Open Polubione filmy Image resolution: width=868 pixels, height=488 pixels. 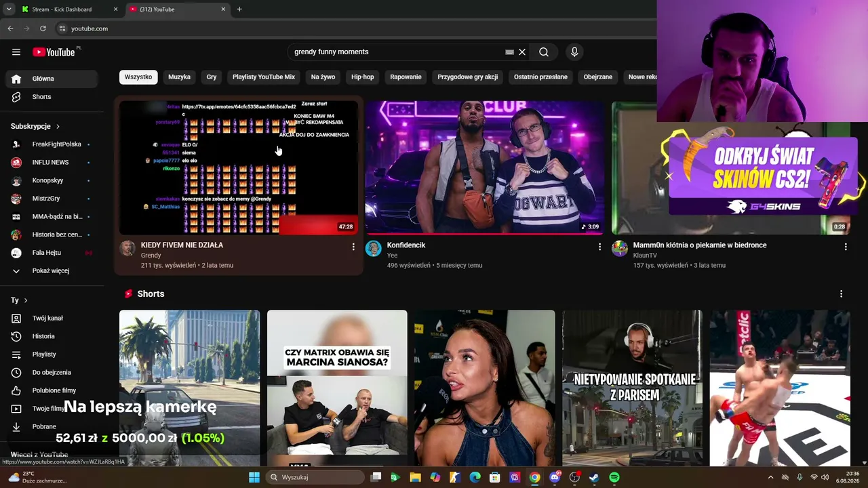(x=53, y=390)
